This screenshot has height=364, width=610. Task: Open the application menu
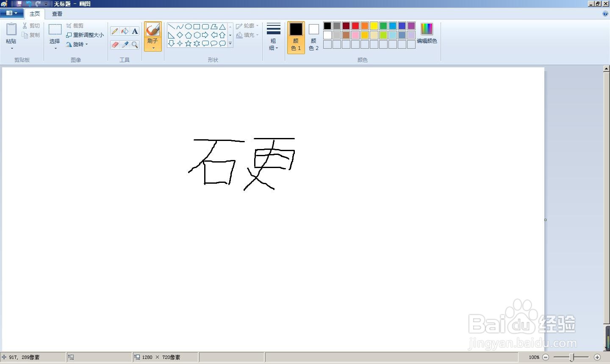click(x=11, y=13)
